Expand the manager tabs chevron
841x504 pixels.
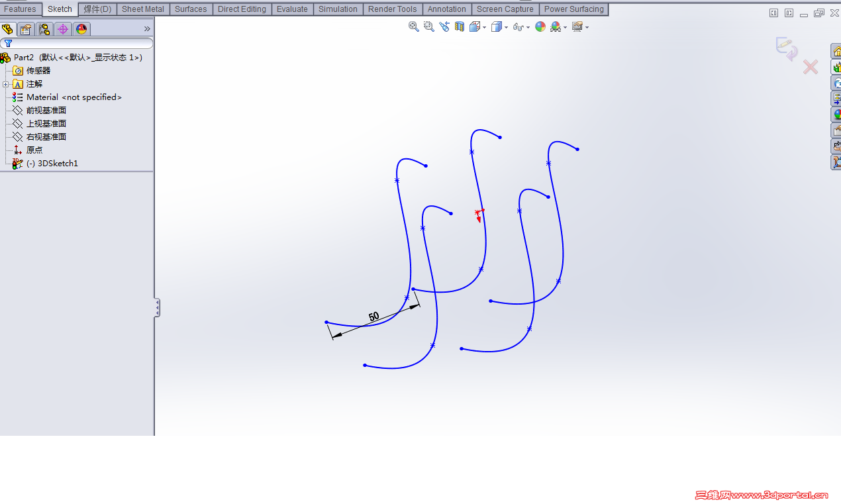(x=147, y=28)
